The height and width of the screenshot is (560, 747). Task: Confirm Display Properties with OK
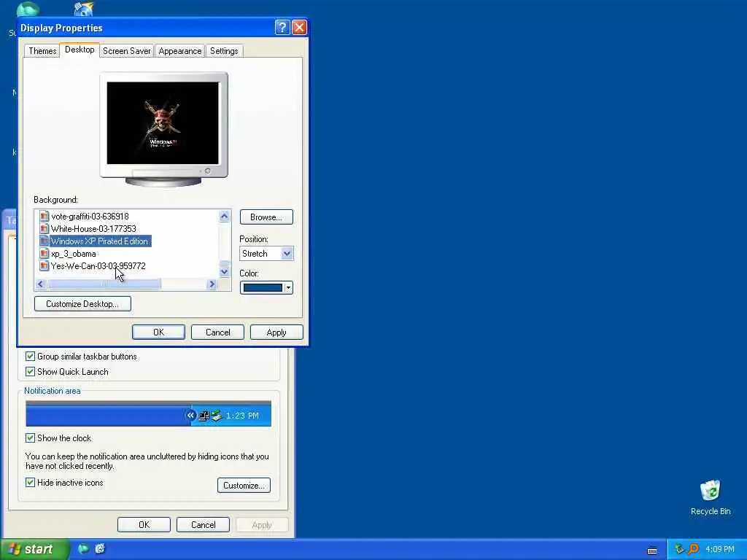[x=158, y=332]
